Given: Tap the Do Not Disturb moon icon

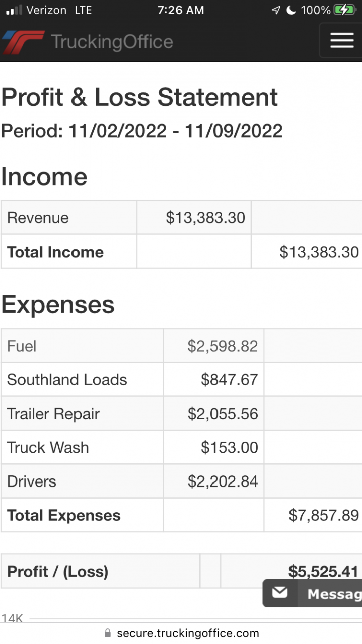Looking at the screenshot, I should (x=291, y=10).
